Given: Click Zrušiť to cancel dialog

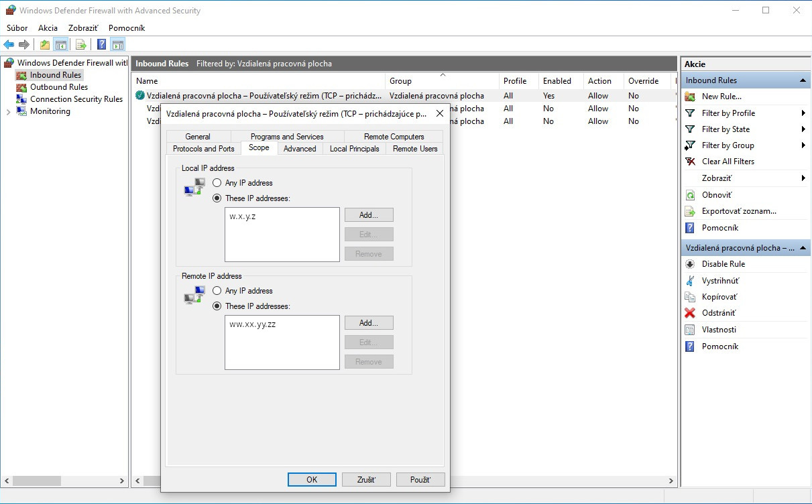Looking at the screenshot, I should [366, 480].
